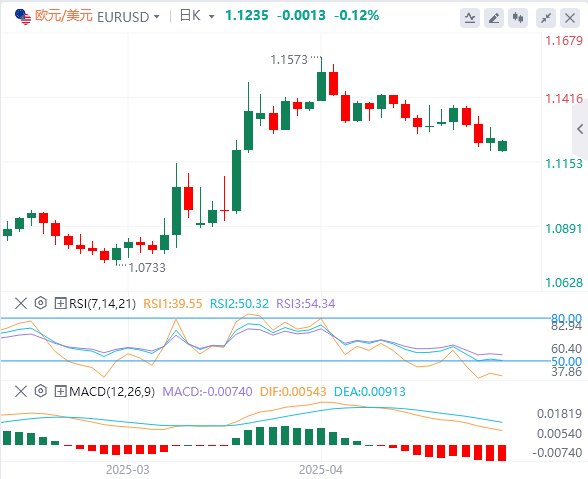The image size is (588, 479).
Task: Click the EU/US flag icon
Action: 23,17
